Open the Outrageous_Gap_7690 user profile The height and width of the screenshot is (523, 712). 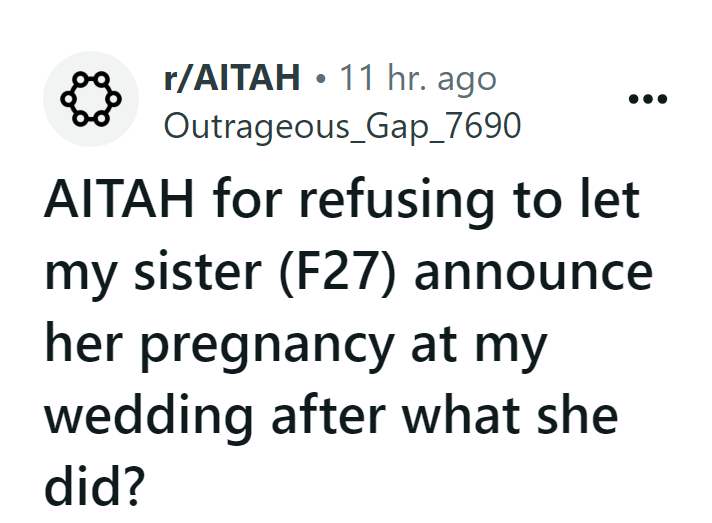click(341, 126)
